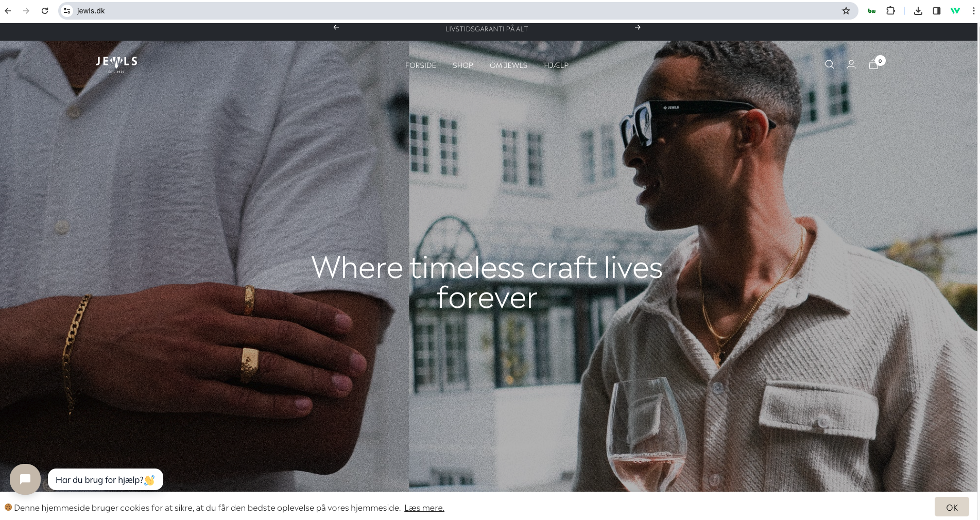
Task: Go to OM JEWLS menu page
Action: [508, 65]
